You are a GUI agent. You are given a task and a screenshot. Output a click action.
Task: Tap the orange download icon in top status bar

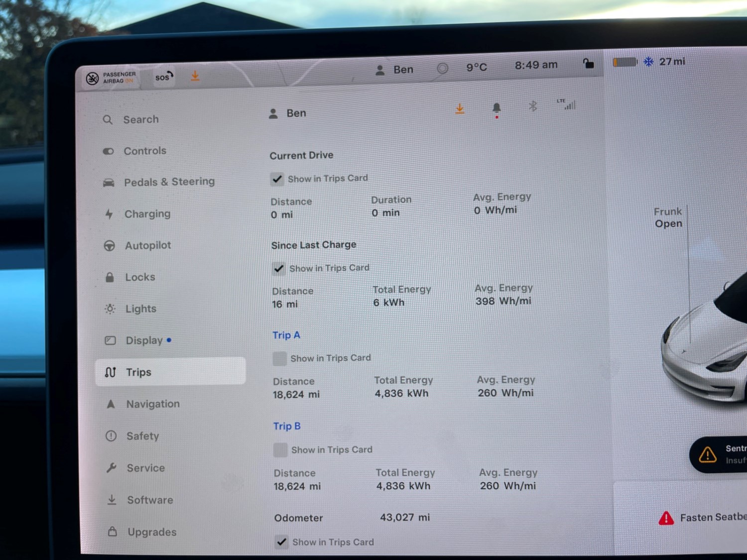coord(195,76)
